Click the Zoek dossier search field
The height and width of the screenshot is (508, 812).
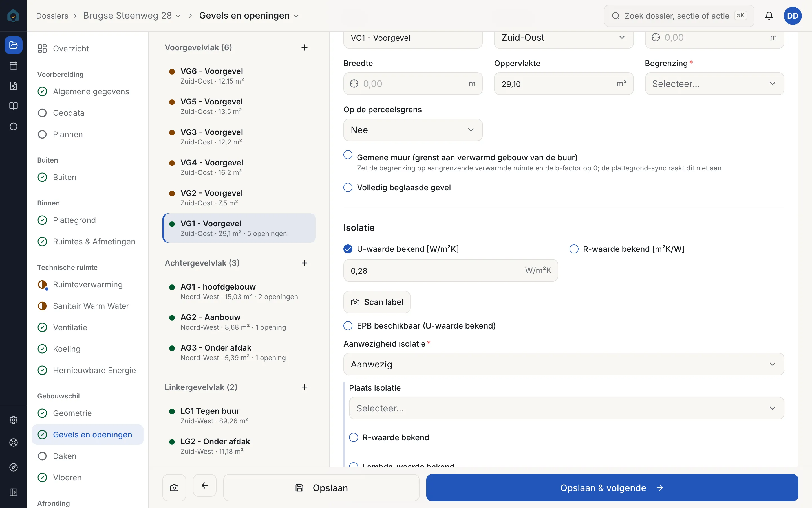[679, 16]
